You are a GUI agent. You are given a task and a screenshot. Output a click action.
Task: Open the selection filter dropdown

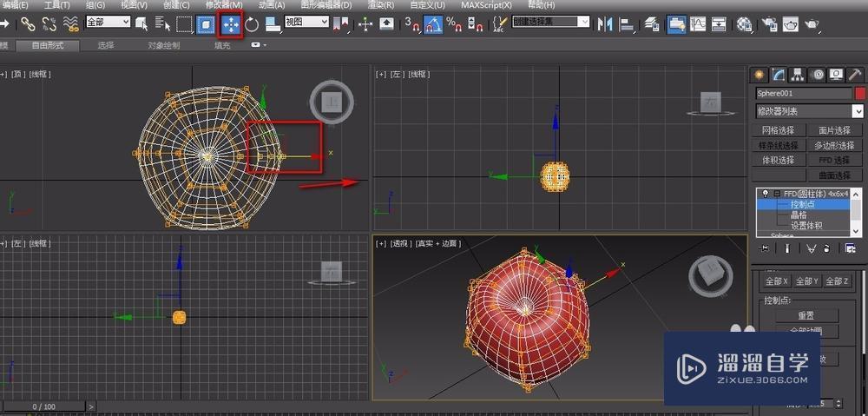tap(108, 22)
